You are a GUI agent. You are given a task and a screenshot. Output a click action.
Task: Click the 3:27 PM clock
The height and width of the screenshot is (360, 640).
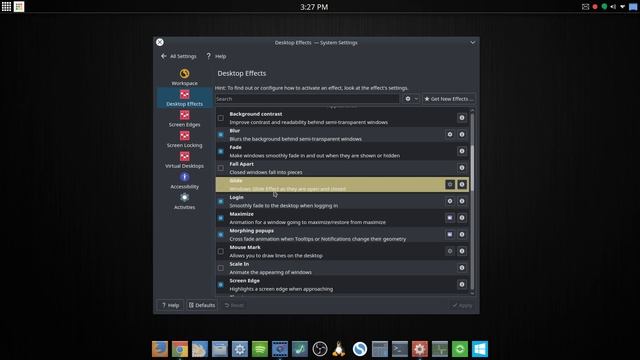pyautogui.click(x=314, y=7)
